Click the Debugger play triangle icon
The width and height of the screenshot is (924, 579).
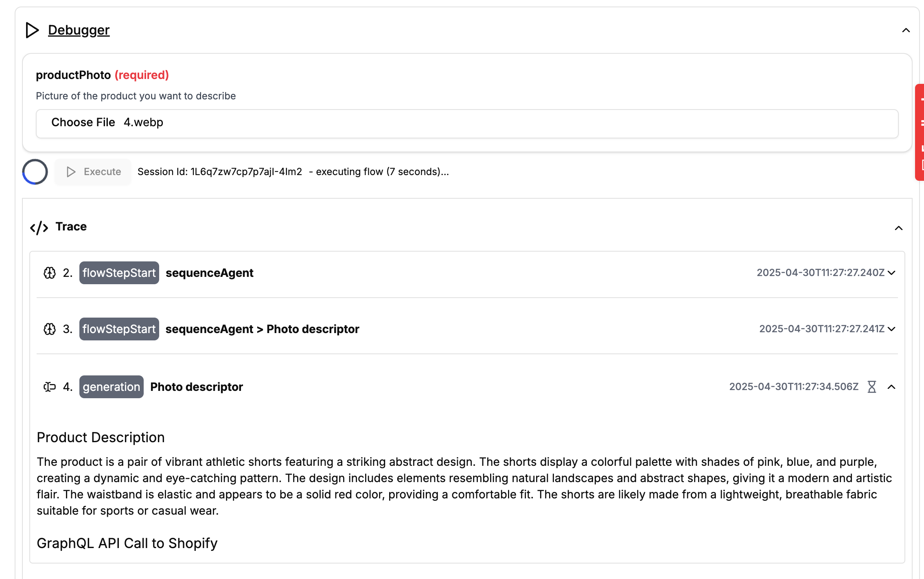click(32, 30)
